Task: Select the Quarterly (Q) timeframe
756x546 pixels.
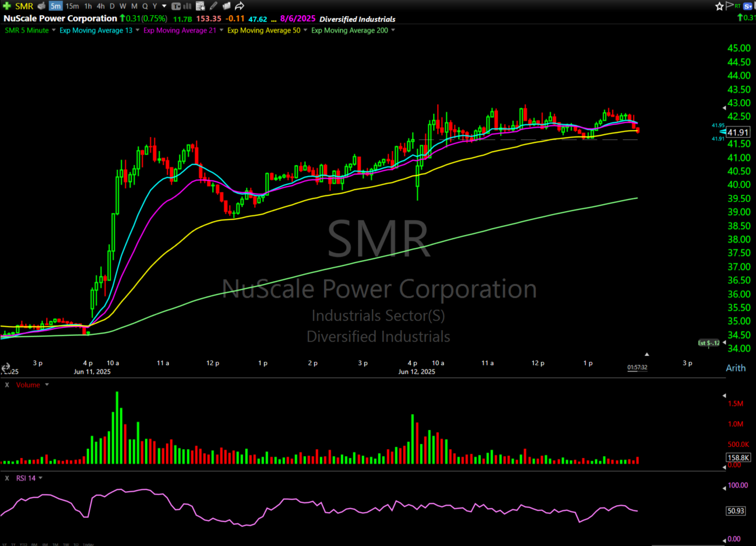Action: (145, 6)
